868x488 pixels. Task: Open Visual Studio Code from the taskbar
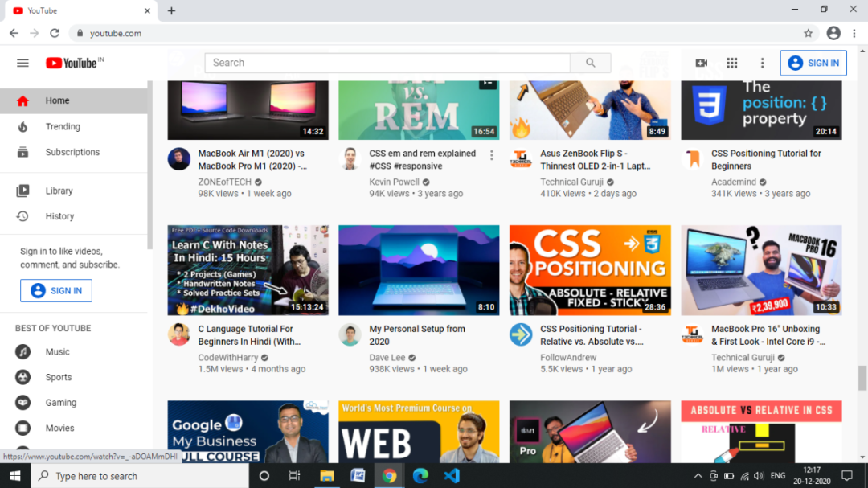452,476
